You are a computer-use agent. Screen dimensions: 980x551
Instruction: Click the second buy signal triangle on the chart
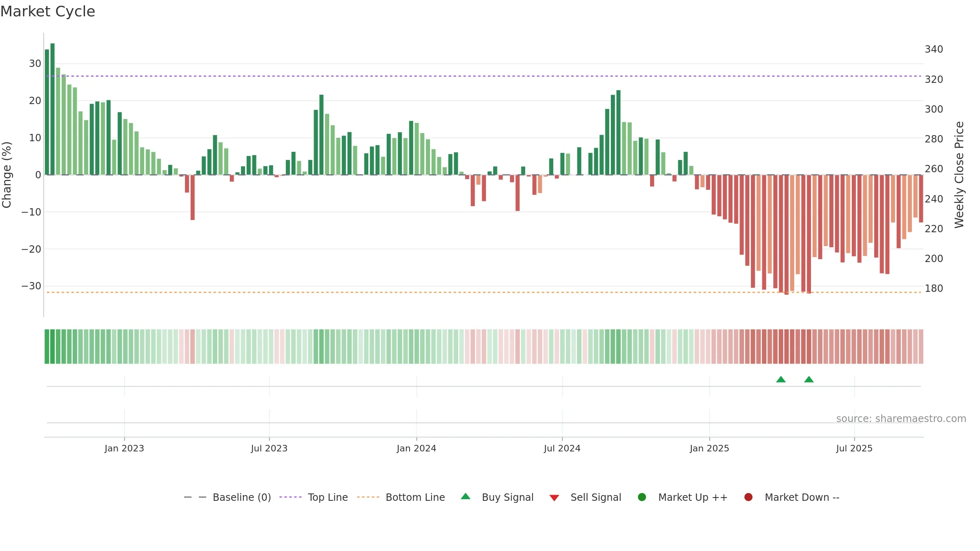[809, 380]
